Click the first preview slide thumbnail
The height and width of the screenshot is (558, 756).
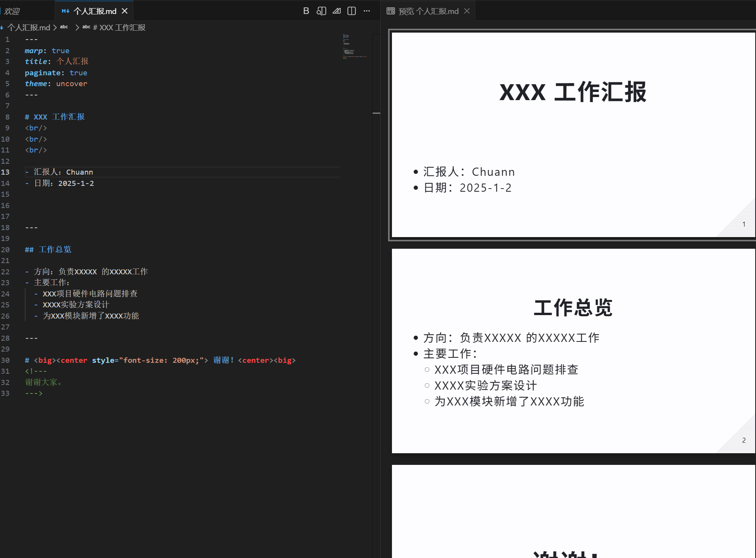tap(573, 135)
